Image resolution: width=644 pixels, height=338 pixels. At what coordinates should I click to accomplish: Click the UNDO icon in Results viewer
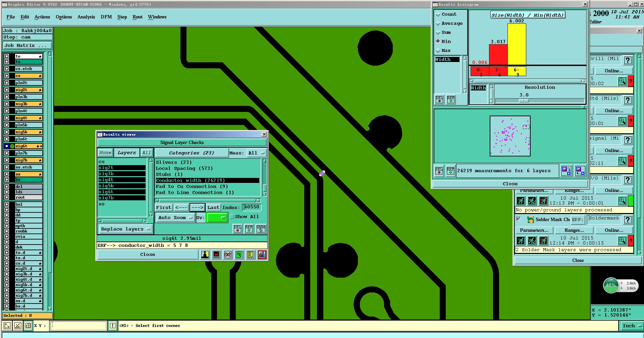pos(261,229)
